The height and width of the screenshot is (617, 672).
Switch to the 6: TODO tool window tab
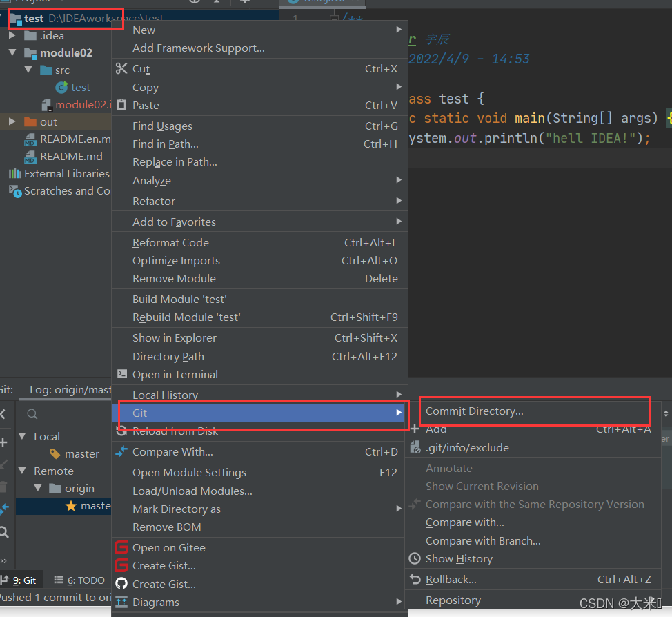79,580
